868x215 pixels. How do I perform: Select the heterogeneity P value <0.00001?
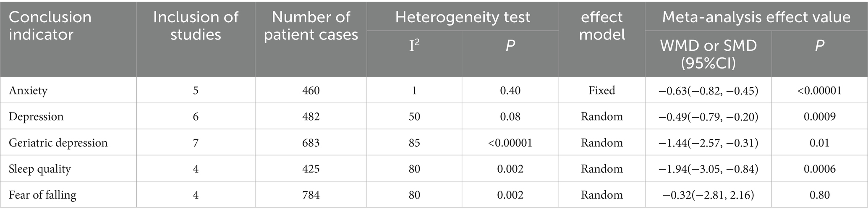tap(510, 143)
